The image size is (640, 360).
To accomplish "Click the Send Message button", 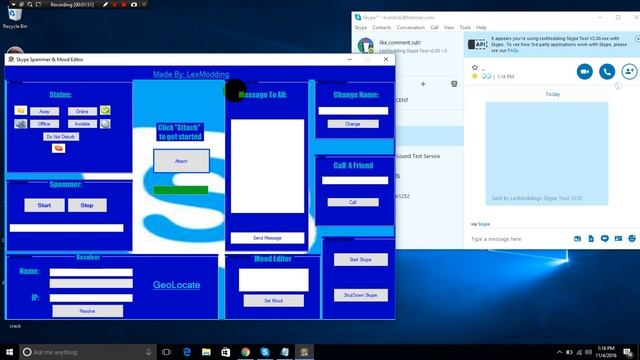I will point(267,238).
